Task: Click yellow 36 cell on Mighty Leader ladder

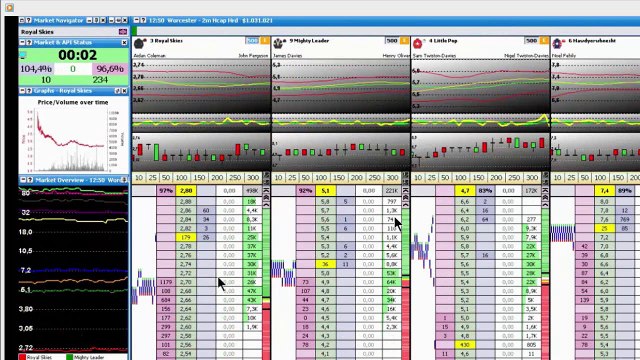Action: (x=325, y=264)
